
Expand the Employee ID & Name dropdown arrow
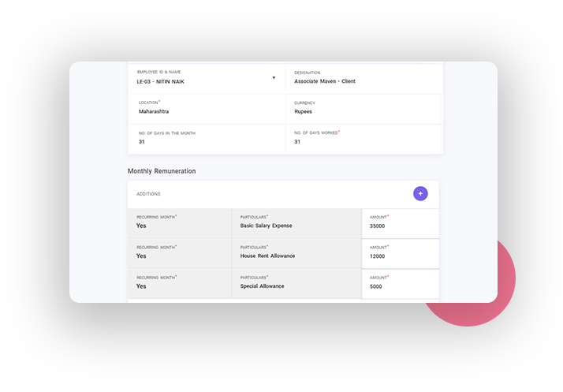[x=274, y=78]
